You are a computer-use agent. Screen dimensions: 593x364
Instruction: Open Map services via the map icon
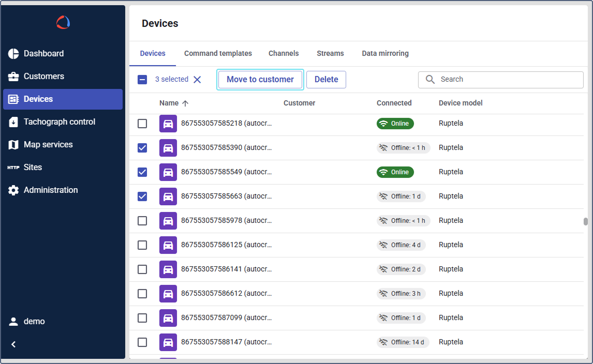13,145
